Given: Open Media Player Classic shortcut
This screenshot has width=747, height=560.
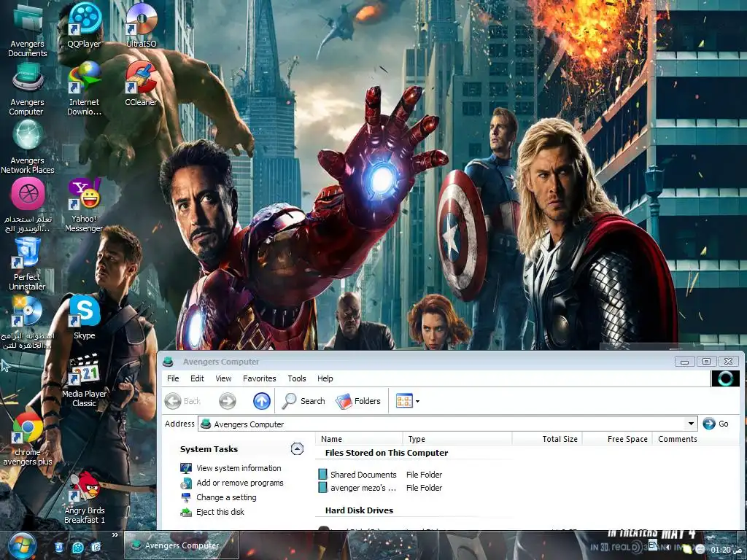Looking at the screenshot, I should coord(85,380).
